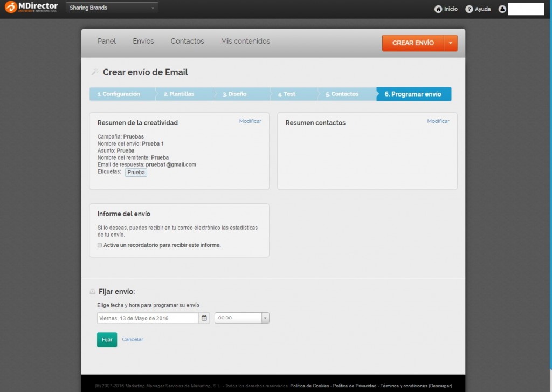
Task: Expand the time dropdown arrow
Action: click(x=265, y=318)
